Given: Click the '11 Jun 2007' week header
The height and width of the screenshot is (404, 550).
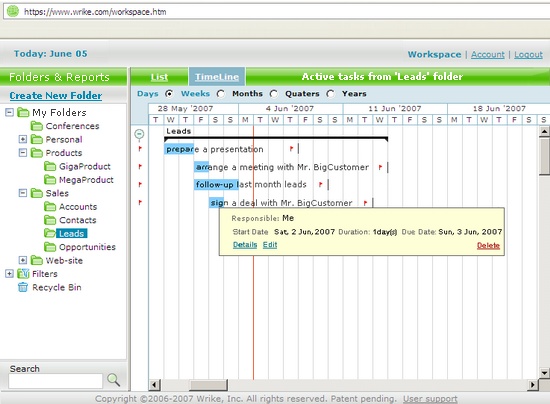Looking at the screenshot, I should (395, 108).
